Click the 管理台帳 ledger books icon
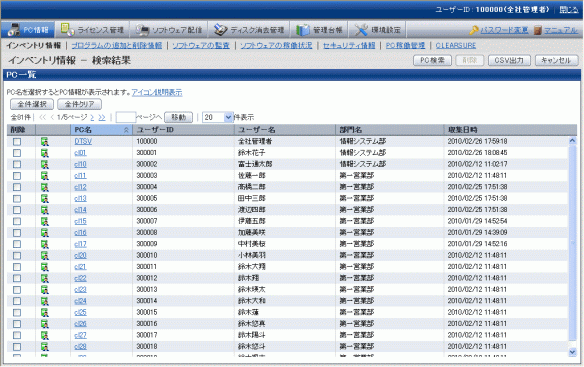Viewport: 584px width, 367px height. pos(302,30)
